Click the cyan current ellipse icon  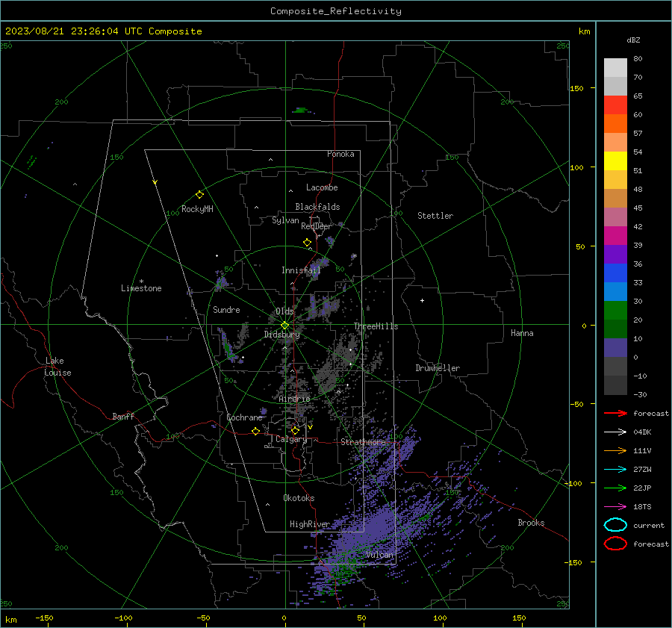(615, 525)
